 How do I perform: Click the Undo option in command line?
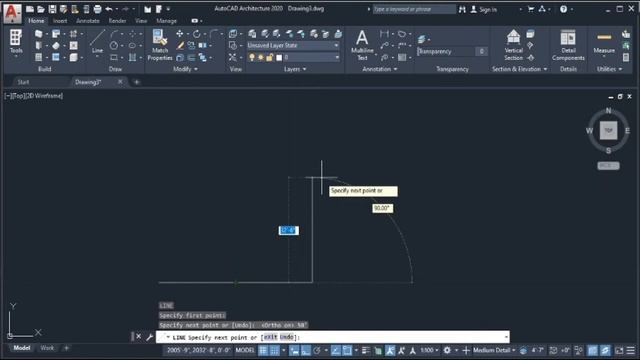click(287, 337)
